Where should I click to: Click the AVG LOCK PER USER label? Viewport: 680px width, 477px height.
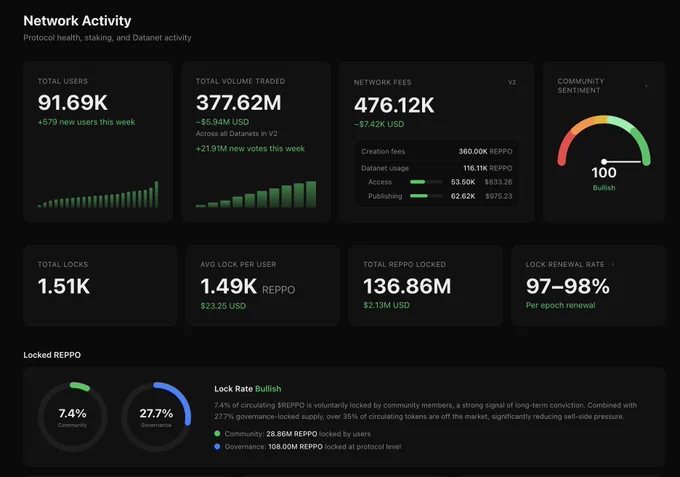pyautogui.click(x=238, y=264)
